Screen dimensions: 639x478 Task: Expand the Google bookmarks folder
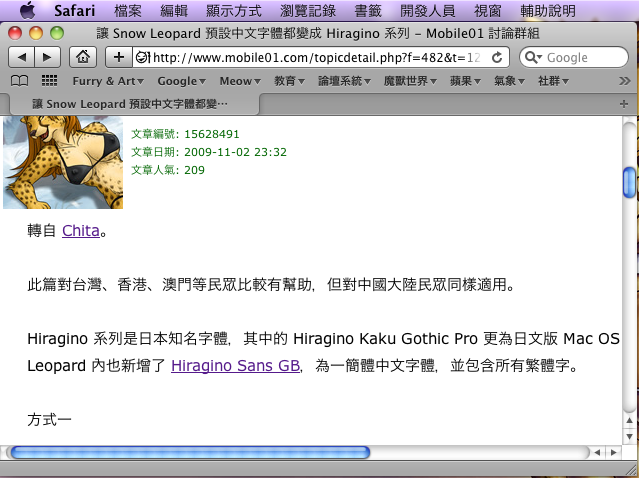(x=181, y=81)
